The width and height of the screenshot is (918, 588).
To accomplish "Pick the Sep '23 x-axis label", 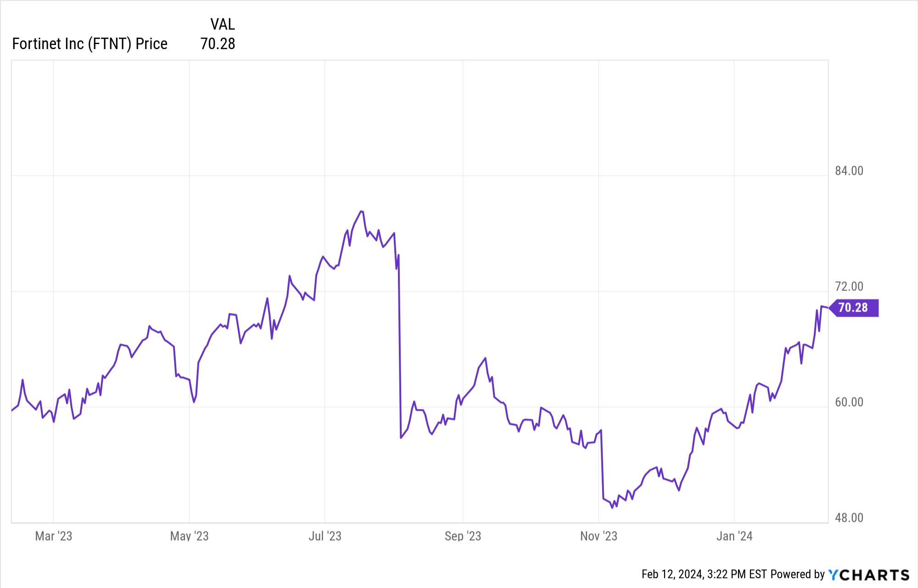I will click(463, 536).
